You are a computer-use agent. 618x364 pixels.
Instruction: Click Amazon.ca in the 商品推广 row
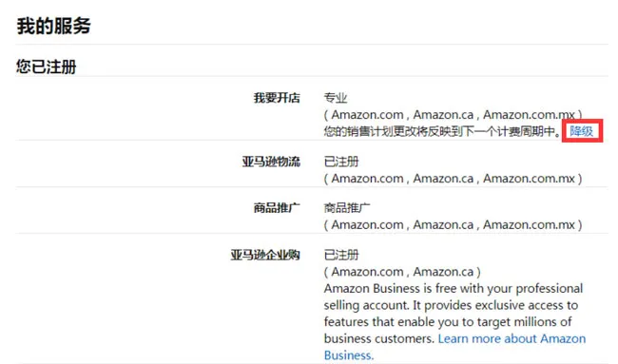(x=443, y=224)
